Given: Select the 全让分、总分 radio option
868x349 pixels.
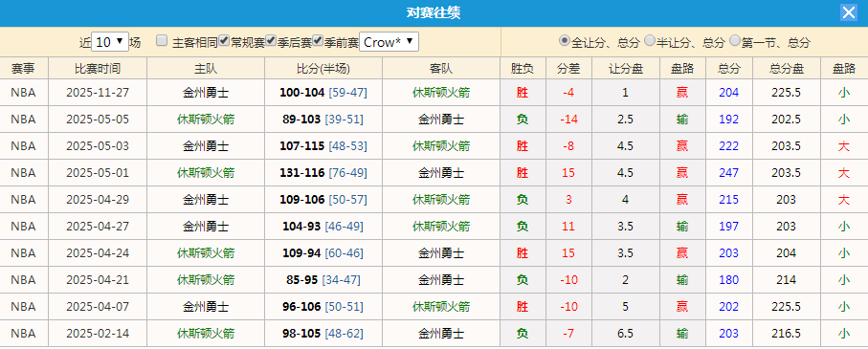Looking at the screenshot, I should point(564,40).
